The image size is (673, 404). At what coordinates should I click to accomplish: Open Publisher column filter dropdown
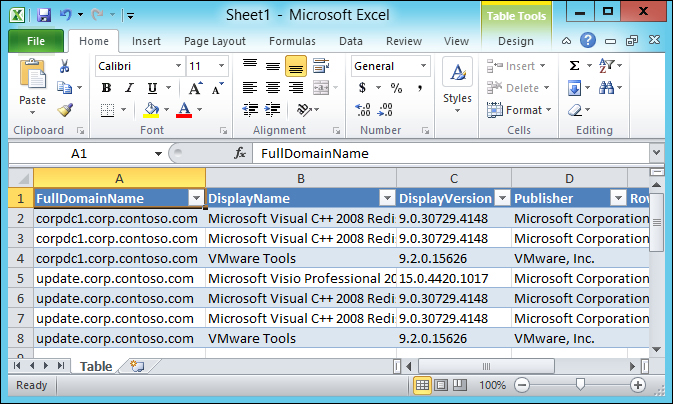[x=618, y=198]
